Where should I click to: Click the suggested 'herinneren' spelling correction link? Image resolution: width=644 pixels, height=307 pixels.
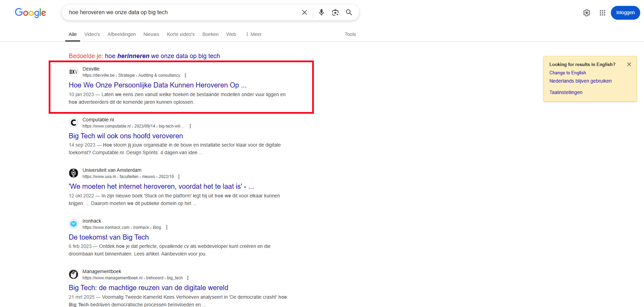162,56
